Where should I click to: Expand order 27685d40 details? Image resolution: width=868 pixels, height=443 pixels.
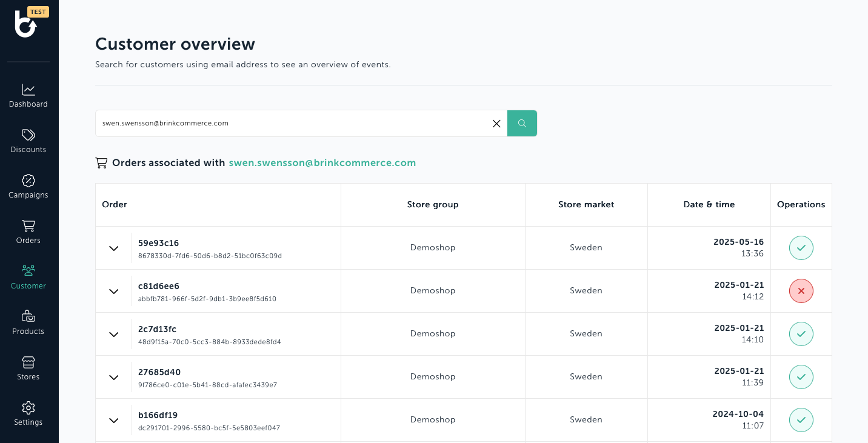(x=113, y=378)
